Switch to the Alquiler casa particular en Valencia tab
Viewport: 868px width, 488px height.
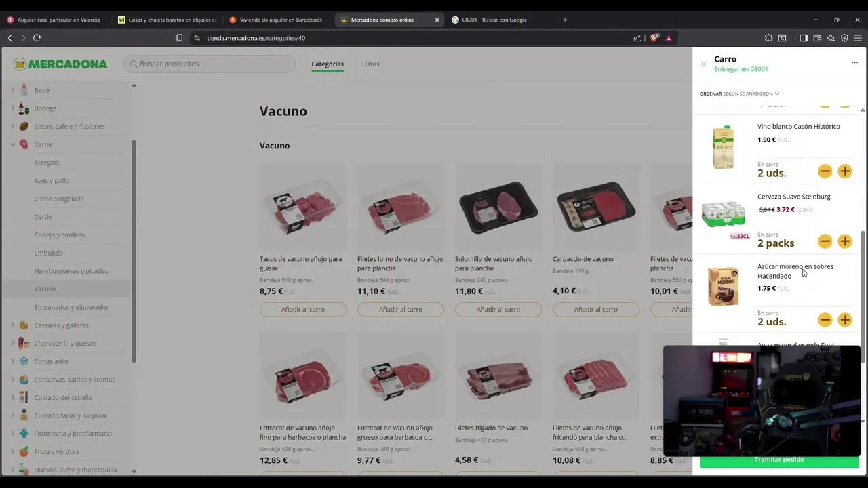(x=56, y=20)
